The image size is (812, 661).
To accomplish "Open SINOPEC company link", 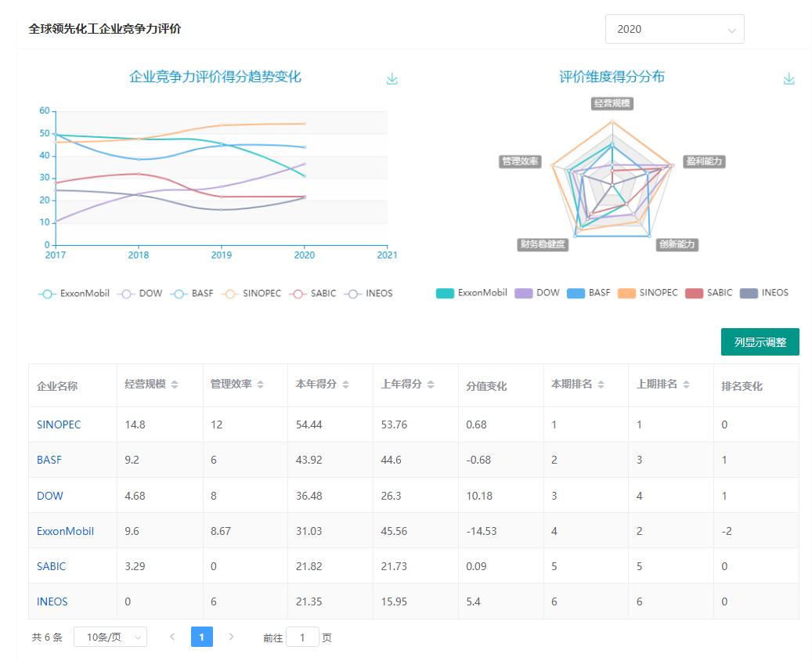I will (59, 424).
